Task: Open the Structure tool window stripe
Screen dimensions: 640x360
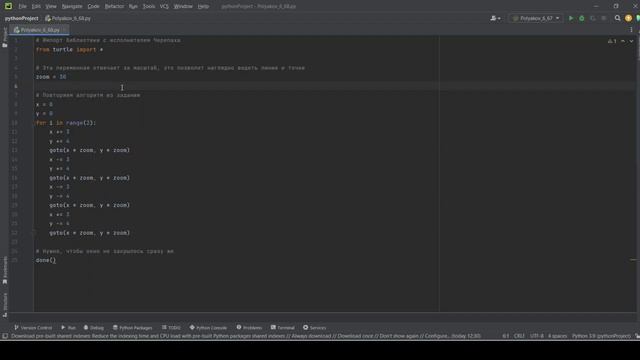Action: click(x=4, y=304)
